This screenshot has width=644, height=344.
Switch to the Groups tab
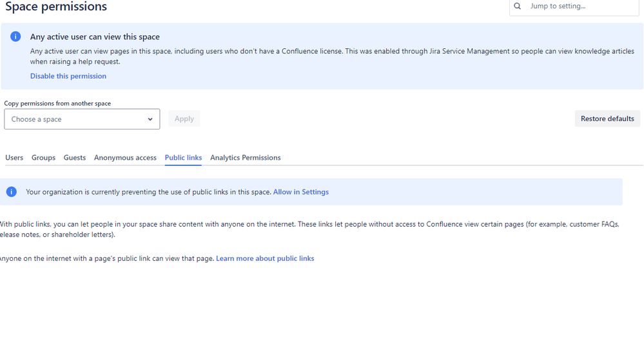[x=44, y=158]
